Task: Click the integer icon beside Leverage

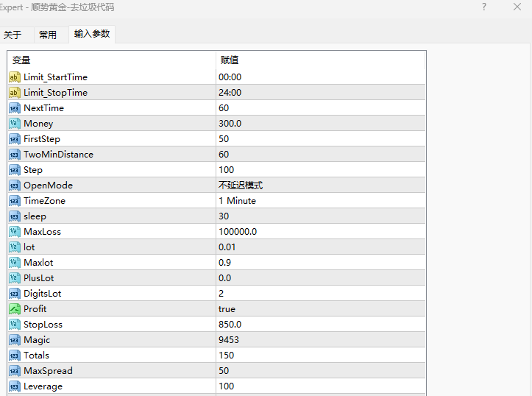Action: 15,386
